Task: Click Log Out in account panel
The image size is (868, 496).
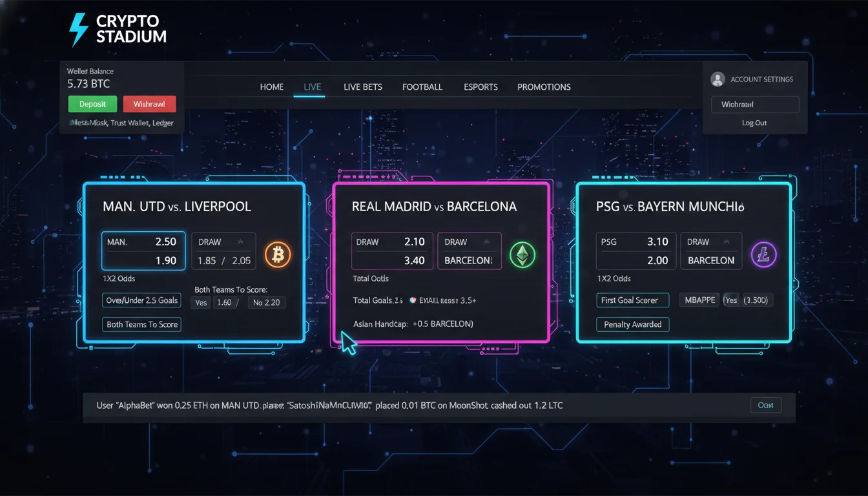Action: [x=754, y=123]
